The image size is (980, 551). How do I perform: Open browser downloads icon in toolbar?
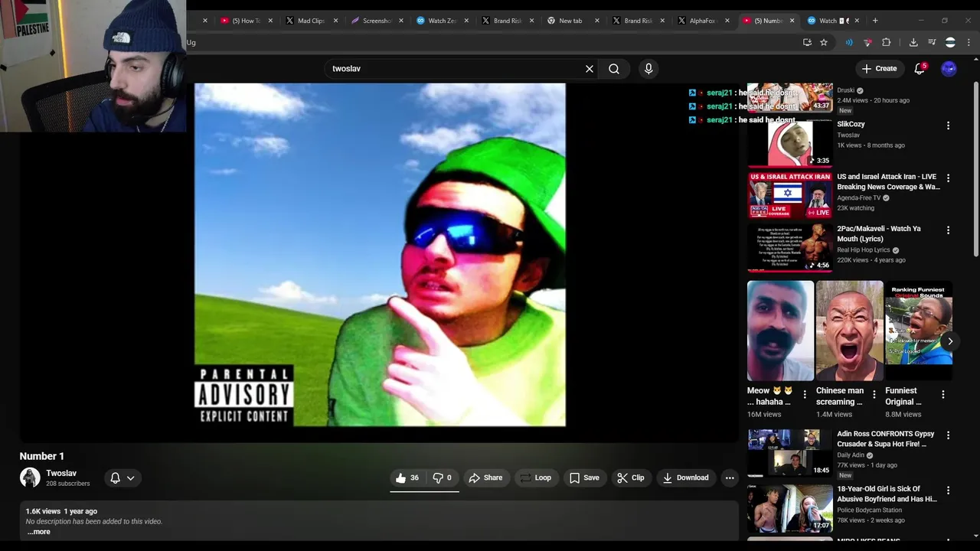pyautogui.click(x=913, y=42)
